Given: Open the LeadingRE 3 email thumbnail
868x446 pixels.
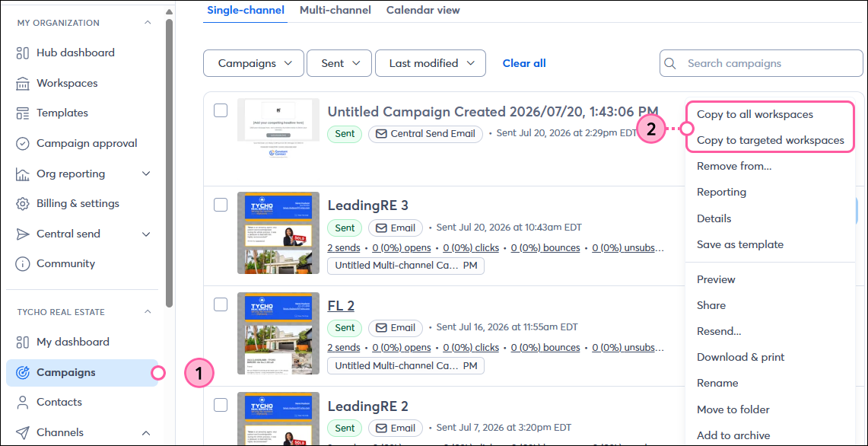Looking at the screenshot, I should coord(278,233).
